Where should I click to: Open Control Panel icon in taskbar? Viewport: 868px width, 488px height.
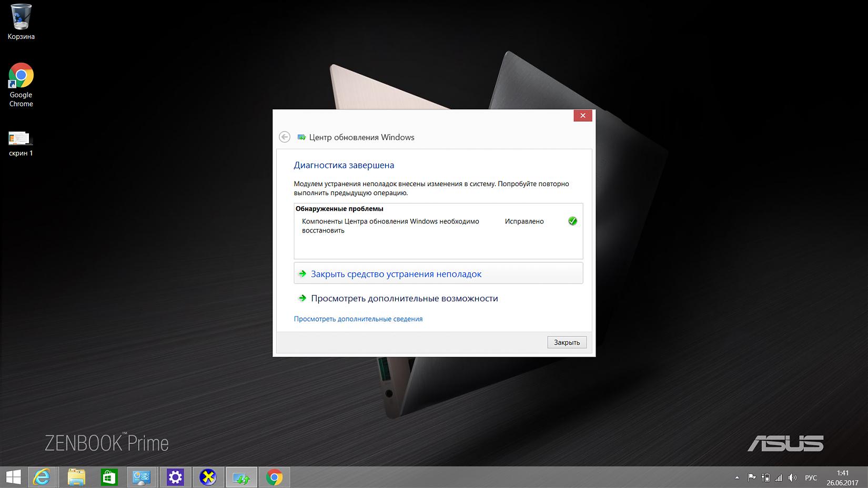click(142, 477)
